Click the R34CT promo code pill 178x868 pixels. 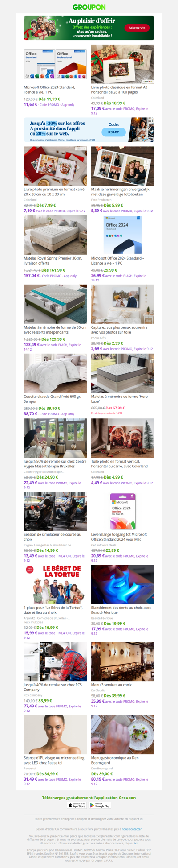[113, 132]
